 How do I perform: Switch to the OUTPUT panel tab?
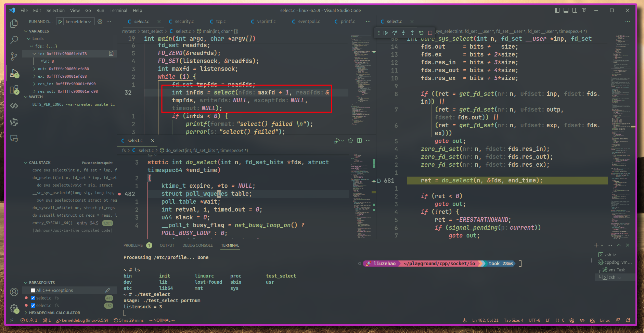coord(167,245)
